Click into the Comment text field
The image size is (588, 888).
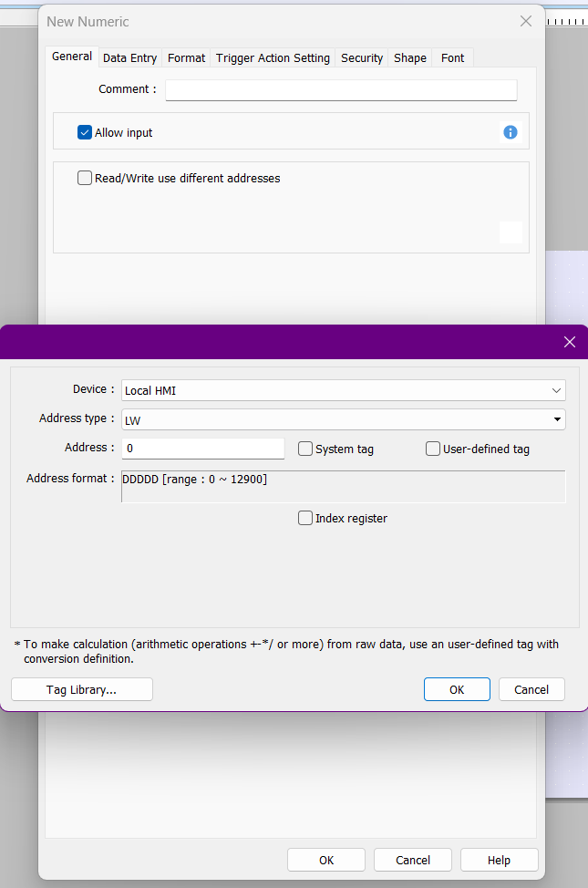tap(341, 89)
